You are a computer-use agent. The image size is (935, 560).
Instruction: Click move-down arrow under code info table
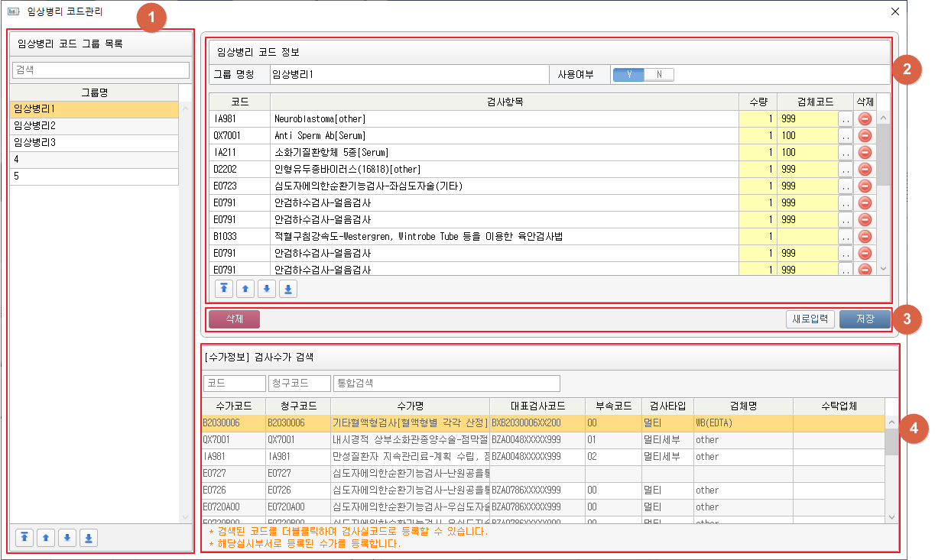(x=267, y=289)
